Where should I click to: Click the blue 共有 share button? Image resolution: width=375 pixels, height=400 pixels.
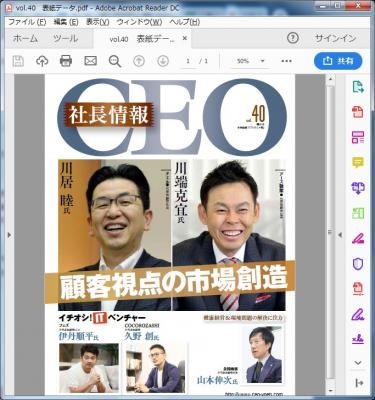(338, 61)
